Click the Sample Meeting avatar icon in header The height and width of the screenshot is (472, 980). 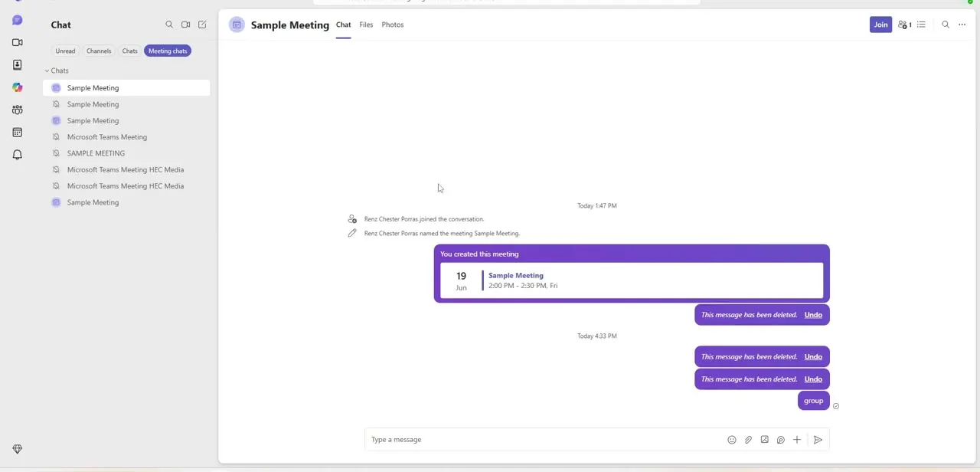tap(237, 25)
